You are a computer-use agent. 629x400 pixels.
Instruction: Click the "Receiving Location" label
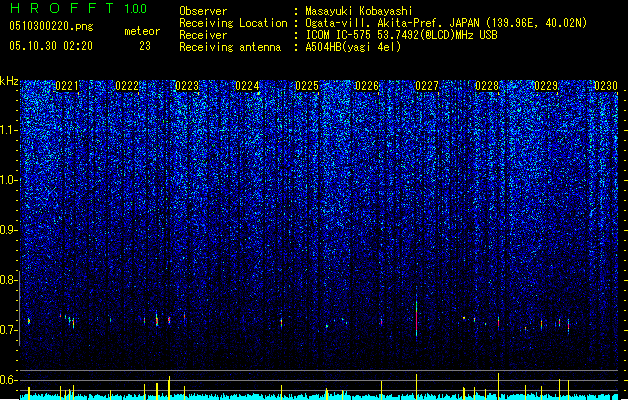(233, 23)
